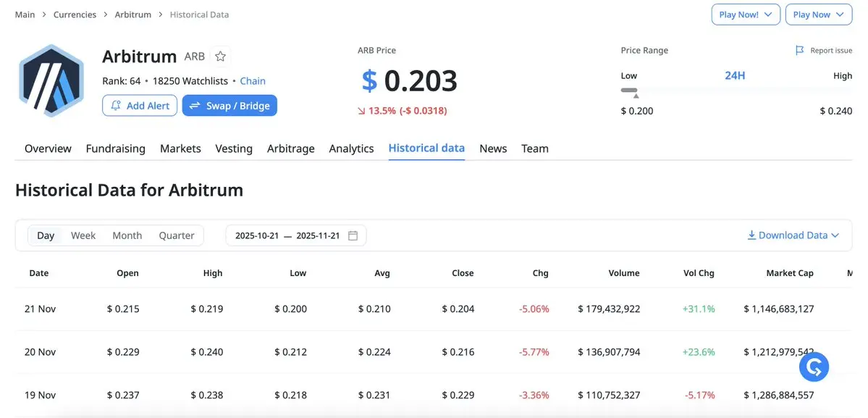This screenshot has width=868, height=418.
Task: Switch to the Vesting tab
Action: pyautogui.click(x=234, y=149)
